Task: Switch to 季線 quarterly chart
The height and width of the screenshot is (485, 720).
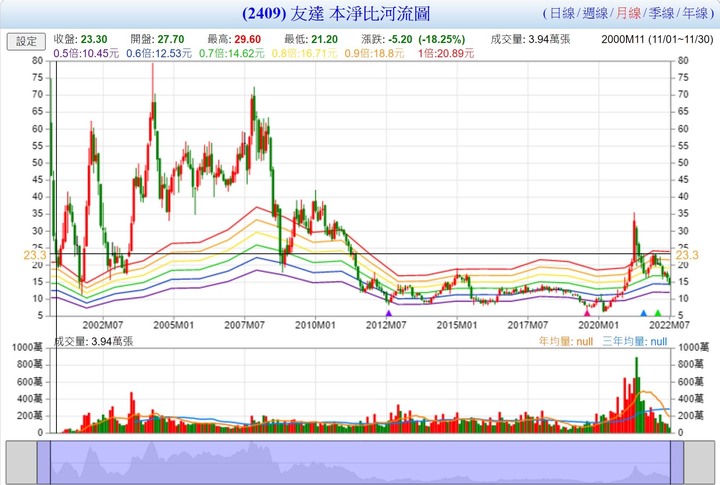Action: (x=661, y=13)
